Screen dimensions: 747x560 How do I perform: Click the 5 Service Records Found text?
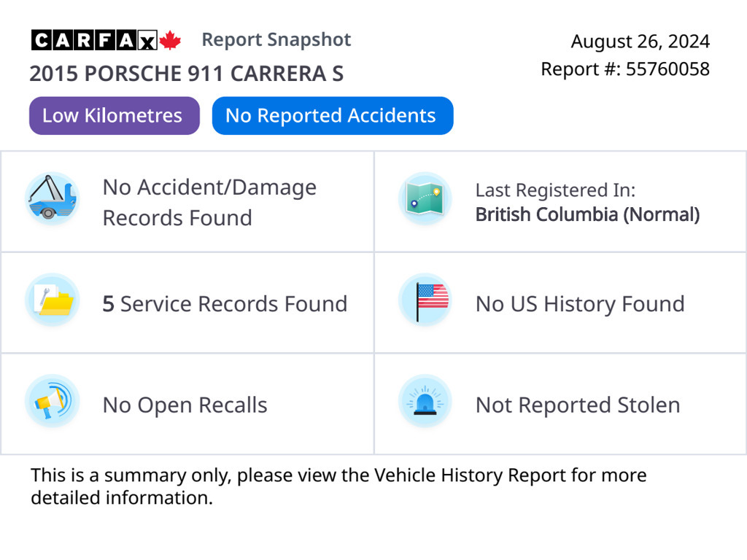pyautogui.click(x=225, y=303)
